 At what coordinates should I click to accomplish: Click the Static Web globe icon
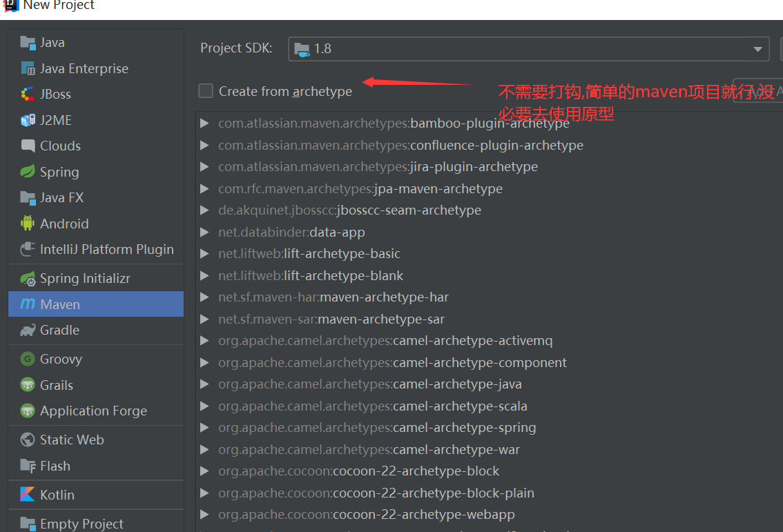(x=28, y=440)
